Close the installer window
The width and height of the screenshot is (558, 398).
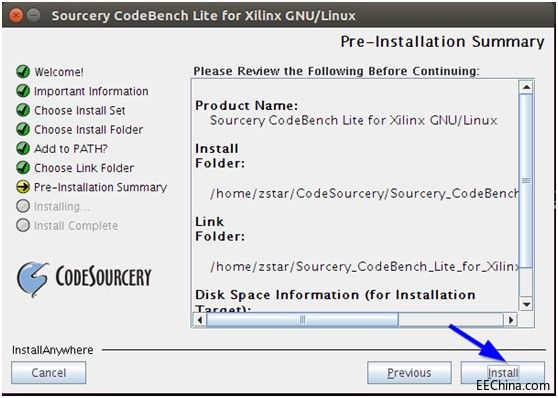point(16,16)
